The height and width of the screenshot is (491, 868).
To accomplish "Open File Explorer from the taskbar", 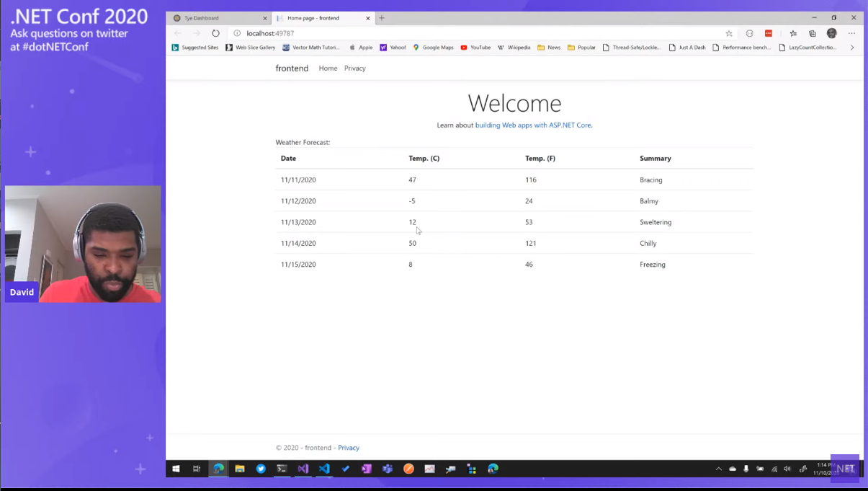I will pyautogui.click(x=240, y=469).
